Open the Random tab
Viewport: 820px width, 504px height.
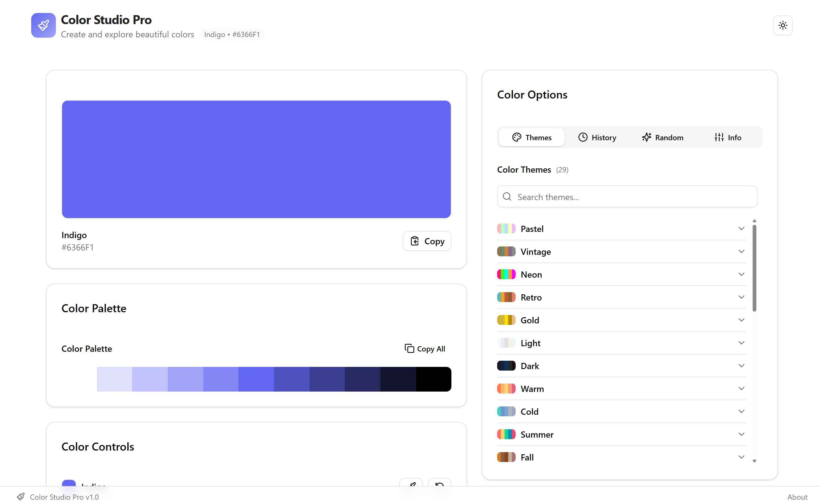pyautogui.click(x=662, y=137)
